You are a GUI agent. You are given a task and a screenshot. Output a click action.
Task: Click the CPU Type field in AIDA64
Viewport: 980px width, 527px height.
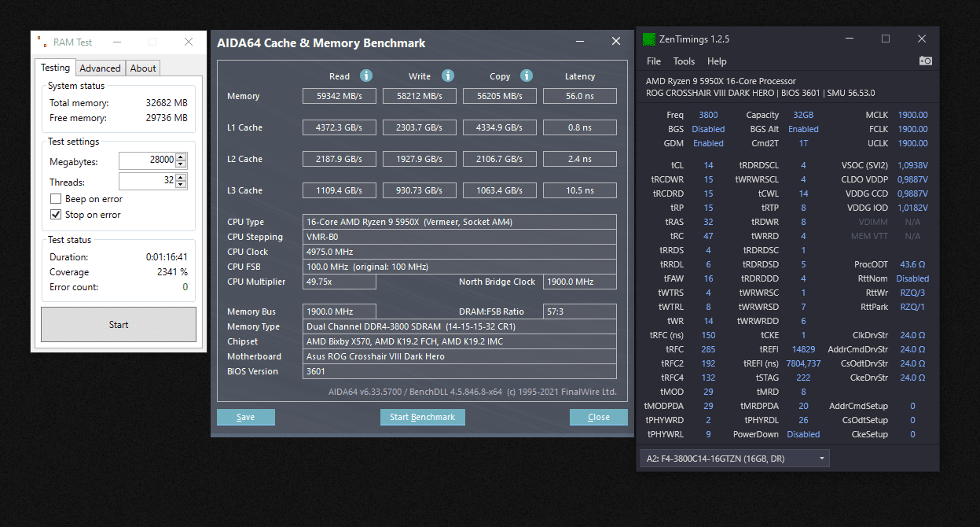pos(460,222)
